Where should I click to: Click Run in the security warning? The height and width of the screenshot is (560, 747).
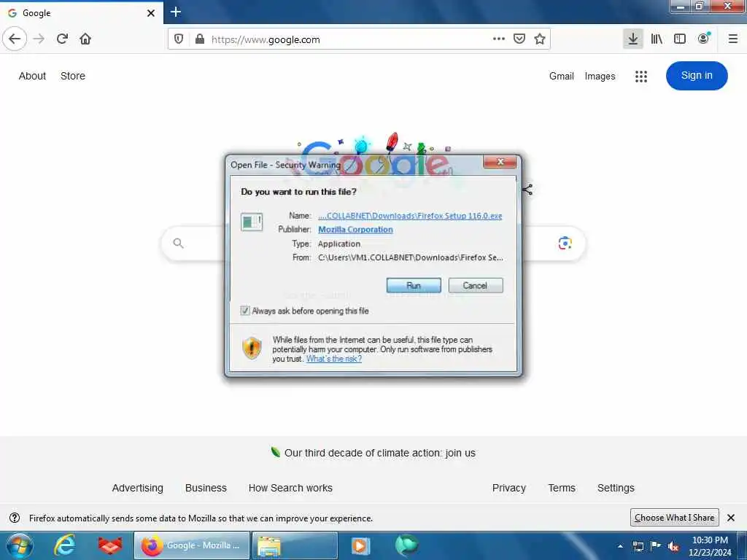coord(414,285)
